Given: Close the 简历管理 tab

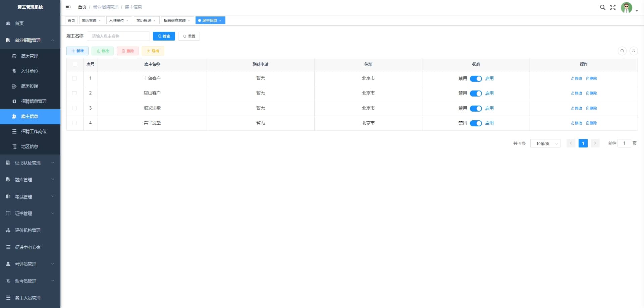Looking at the screenshot, I should pyautogui.click(x=100, y=21).
